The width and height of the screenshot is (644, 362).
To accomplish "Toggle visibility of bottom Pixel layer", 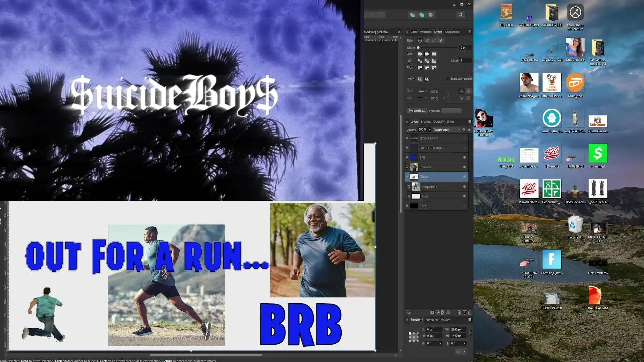I will pos(464,206).
